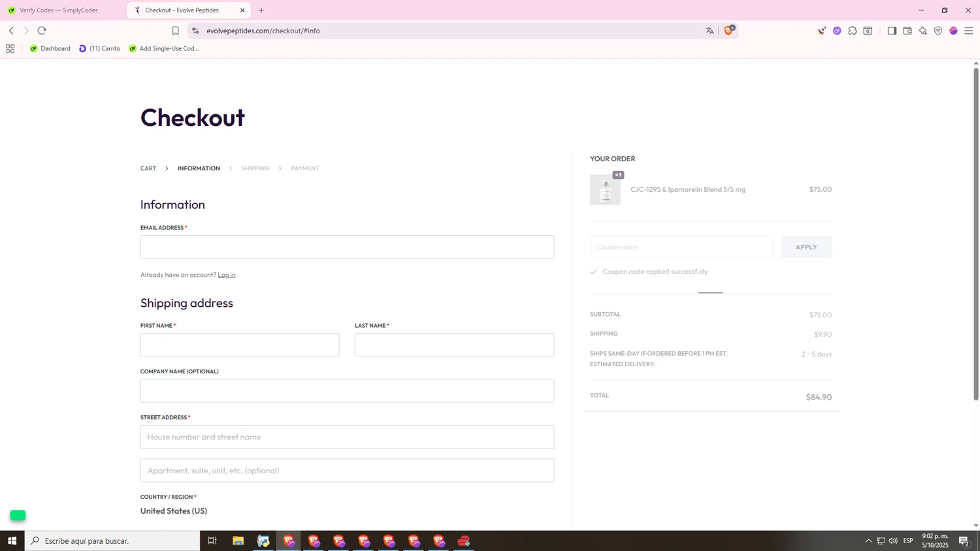Image resolution: width=980 pixels, height=551 pixels.
Task: Open the Dashboard bookmark
Action: [x=50, y=48]
